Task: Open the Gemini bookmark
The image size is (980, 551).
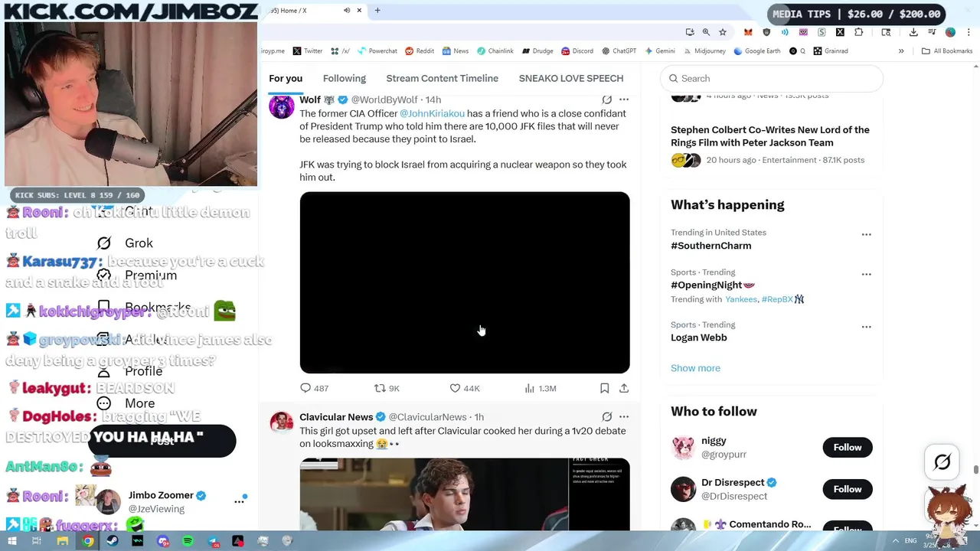Action: tap(660, 51)
